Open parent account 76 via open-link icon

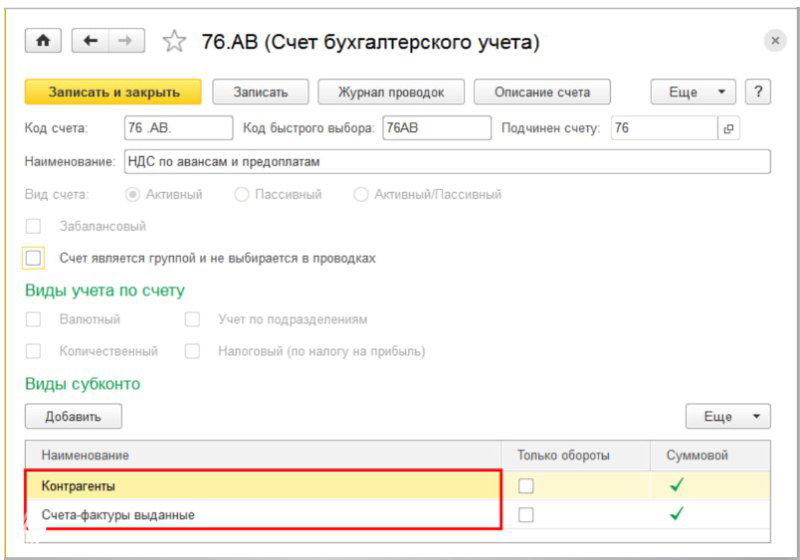(x=729, y=128)
